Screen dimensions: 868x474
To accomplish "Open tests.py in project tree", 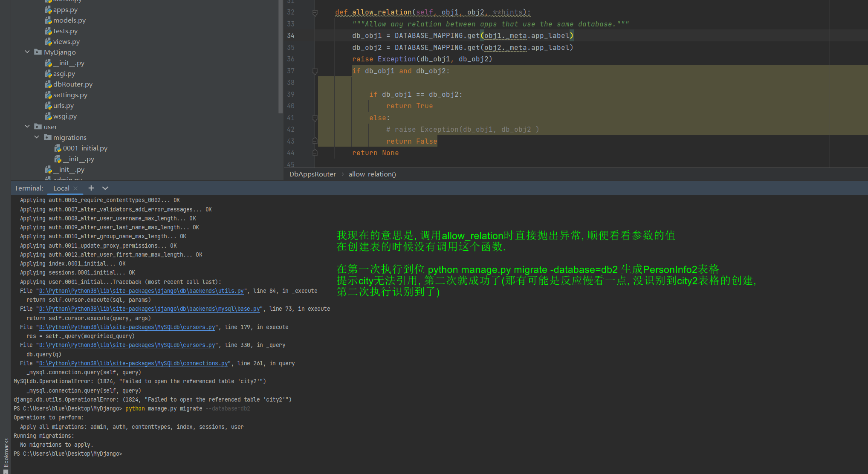I will click(65, 31).
